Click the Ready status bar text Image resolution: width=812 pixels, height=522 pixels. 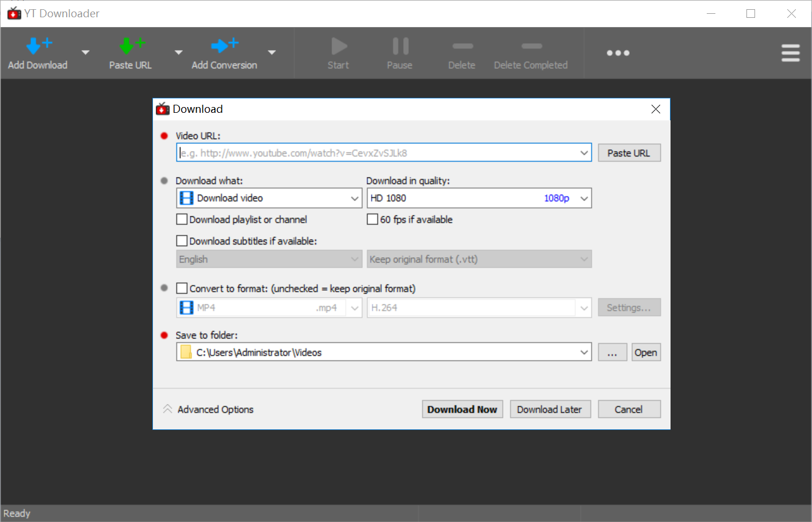[17, 513]
